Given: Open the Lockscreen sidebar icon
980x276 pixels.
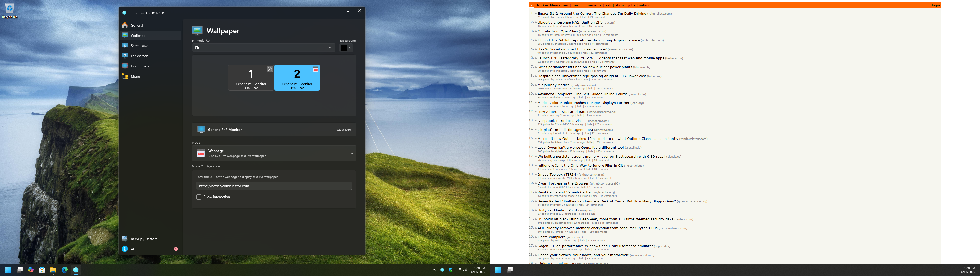Looking at the screenshot, I should 125,56.
